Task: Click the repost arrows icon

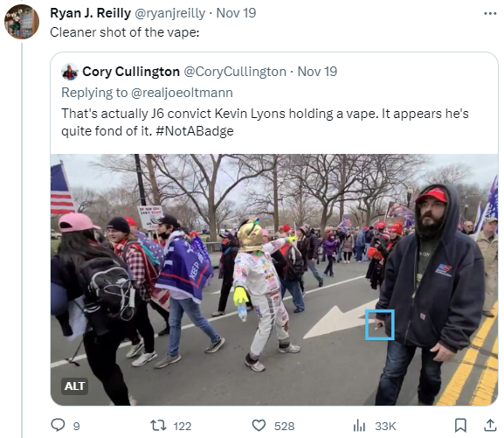Action: (159, 426)
